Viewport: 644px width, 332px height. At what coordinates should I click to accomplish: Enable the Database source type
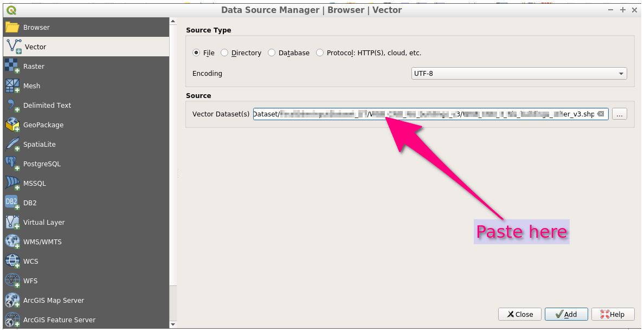pyautogui.click(x=273, y=53)
